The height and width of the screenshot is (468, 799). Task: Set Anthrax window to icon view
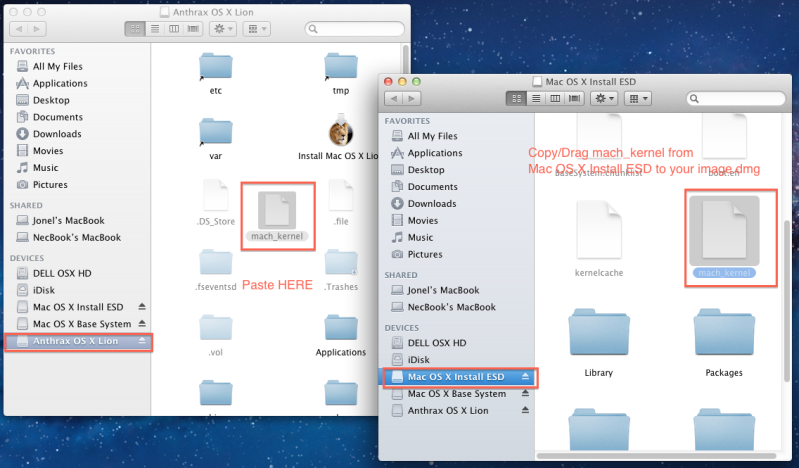(135, 29)
